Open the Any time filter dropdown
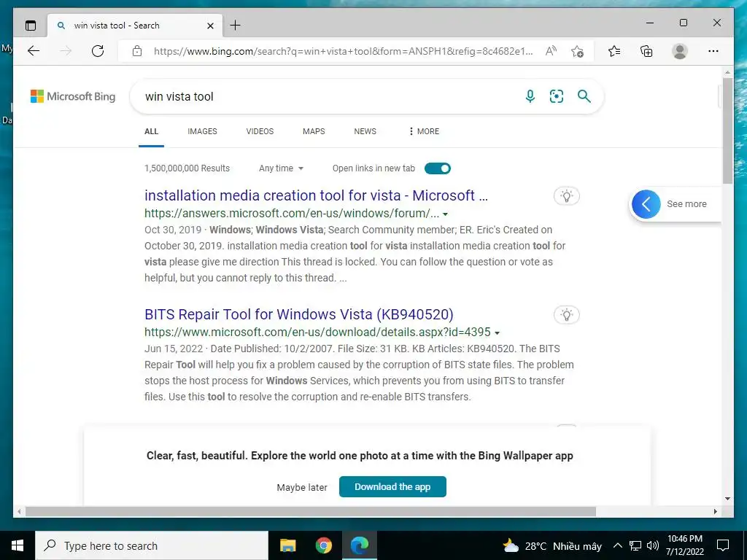Image resolution: width=747 pixels, height=560 pixels. (x=281, y=168)
